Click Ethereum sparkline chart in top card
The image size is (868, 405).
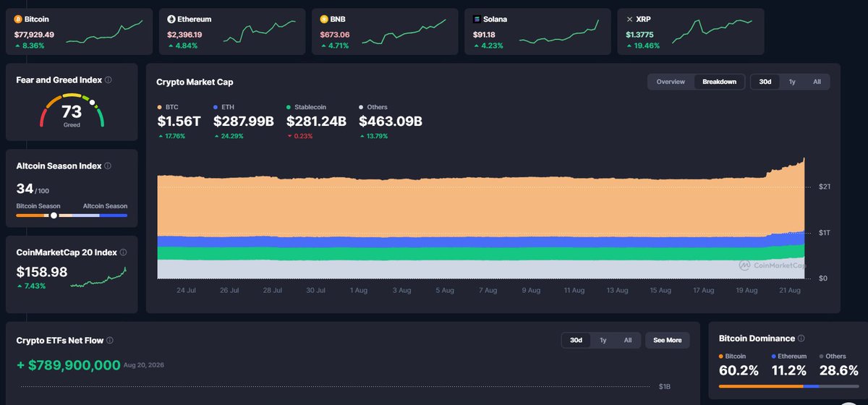(x=259, y=33)
